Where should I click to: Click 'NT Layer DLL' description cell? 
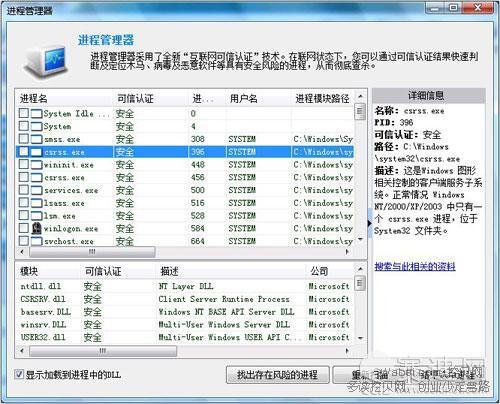tap(186, 286)
